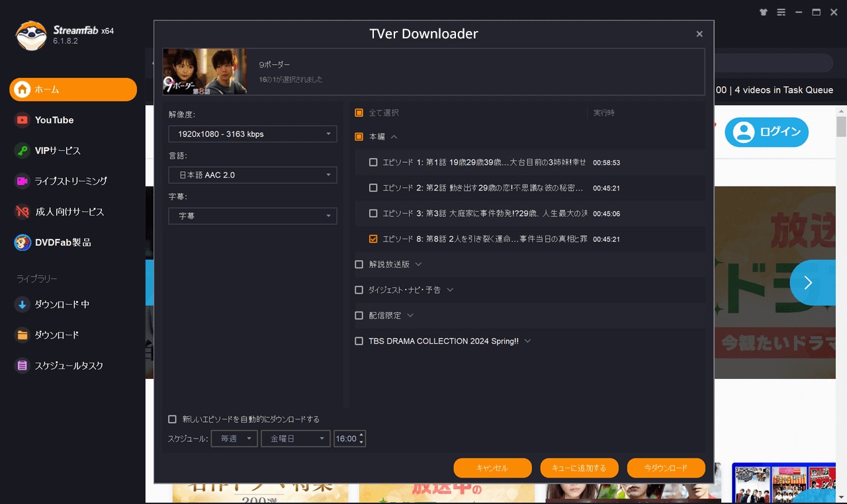Screen dimensions: 847x504
Task: Uncheck the Episode 8 checkbox
Action: [373, 239]
